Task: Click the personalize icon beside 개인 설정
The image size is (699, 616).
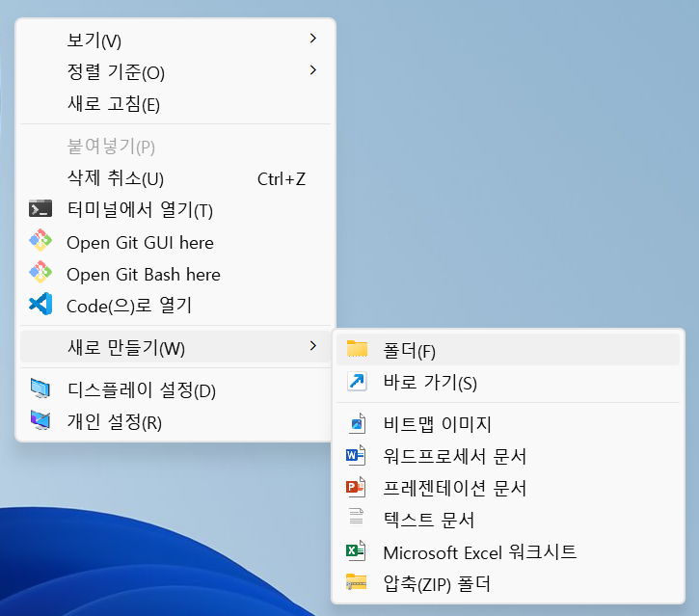Action: tap(40, 421)
